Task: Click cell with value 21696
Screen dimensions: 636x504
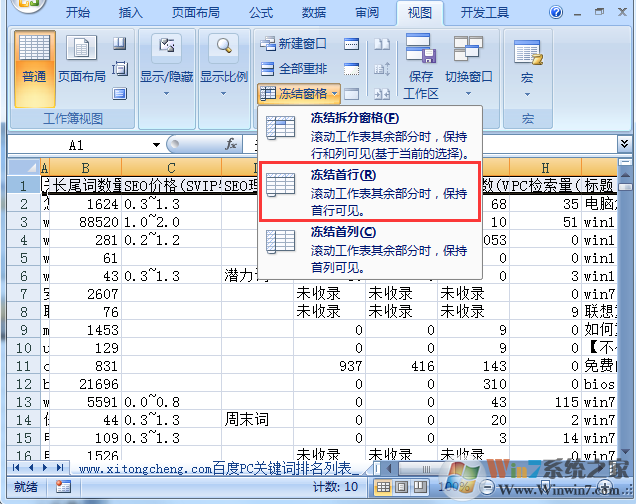Action: 86,384
